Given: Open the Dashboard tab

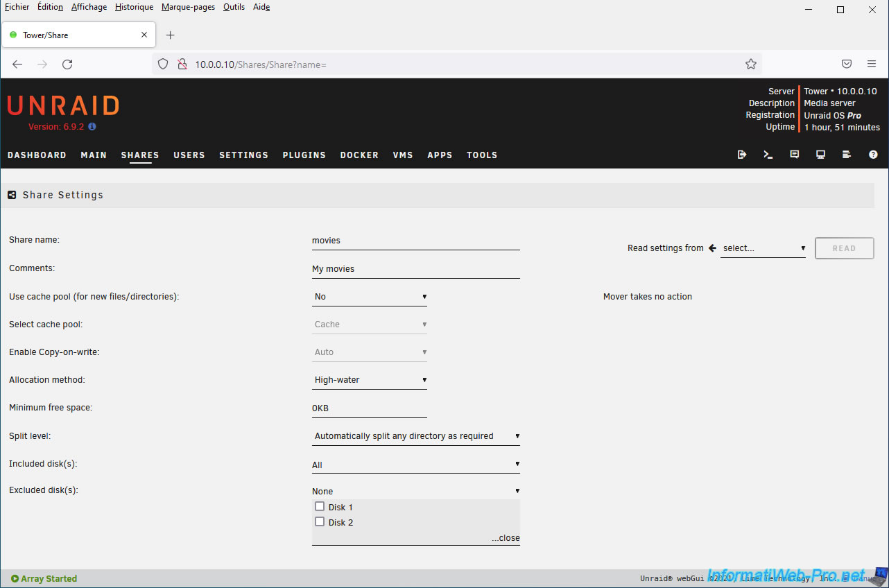Looking at the screenshot, I should (x=37, y=155).
